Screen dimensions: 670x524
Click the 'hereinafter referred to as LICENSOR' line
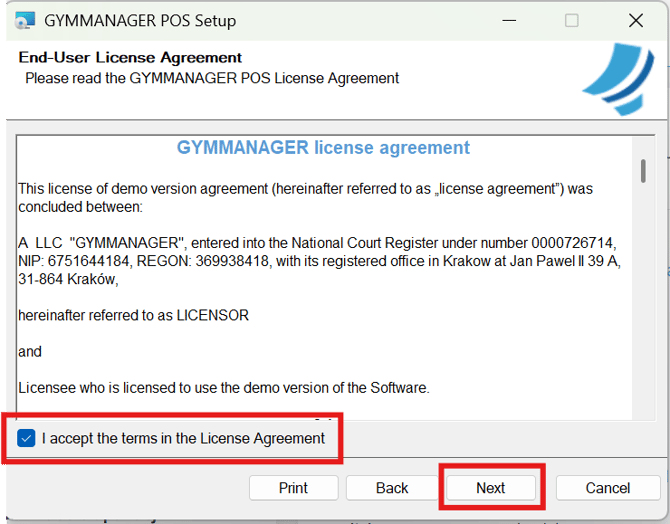pos(133,315)
